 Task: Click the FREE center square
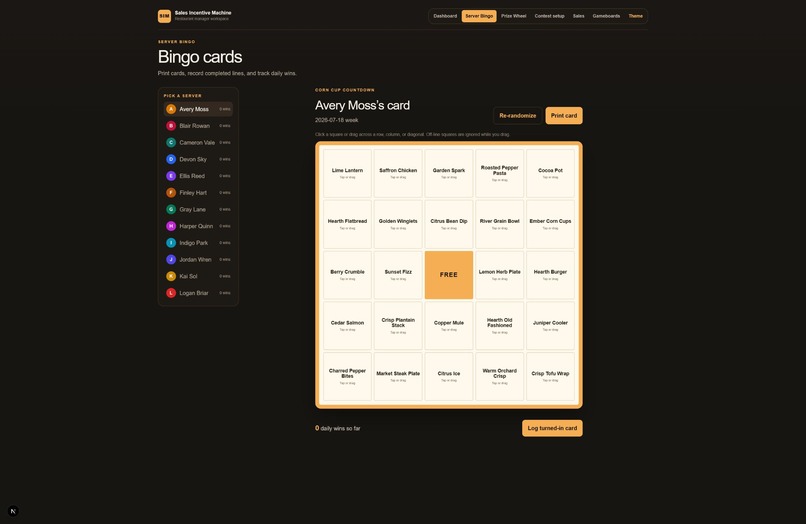coord(449,275)
